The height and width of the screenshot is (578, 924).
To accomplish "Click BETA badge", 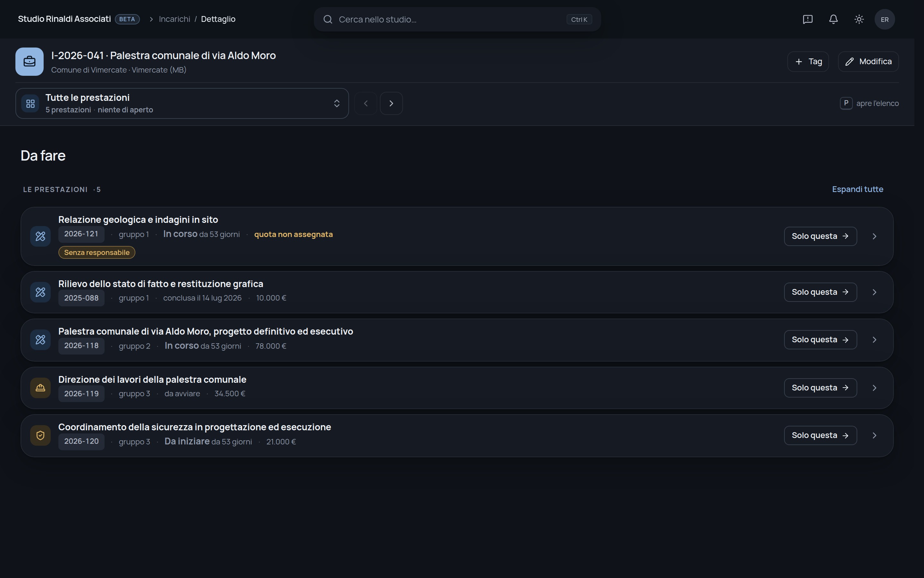I will [127, 19].
